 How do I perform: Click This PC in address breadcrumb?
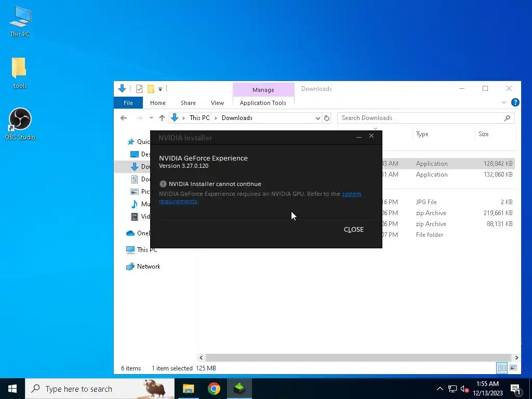199,118
